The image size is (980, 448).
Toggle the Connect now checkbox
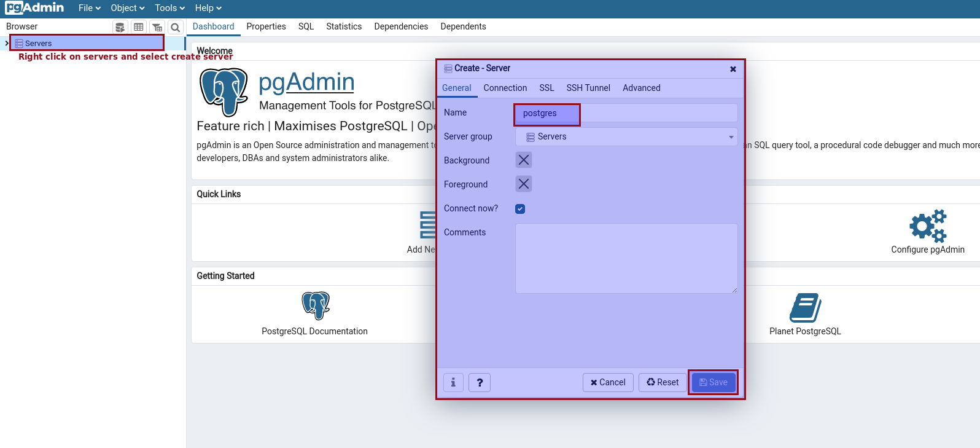[x=520, y=209]
